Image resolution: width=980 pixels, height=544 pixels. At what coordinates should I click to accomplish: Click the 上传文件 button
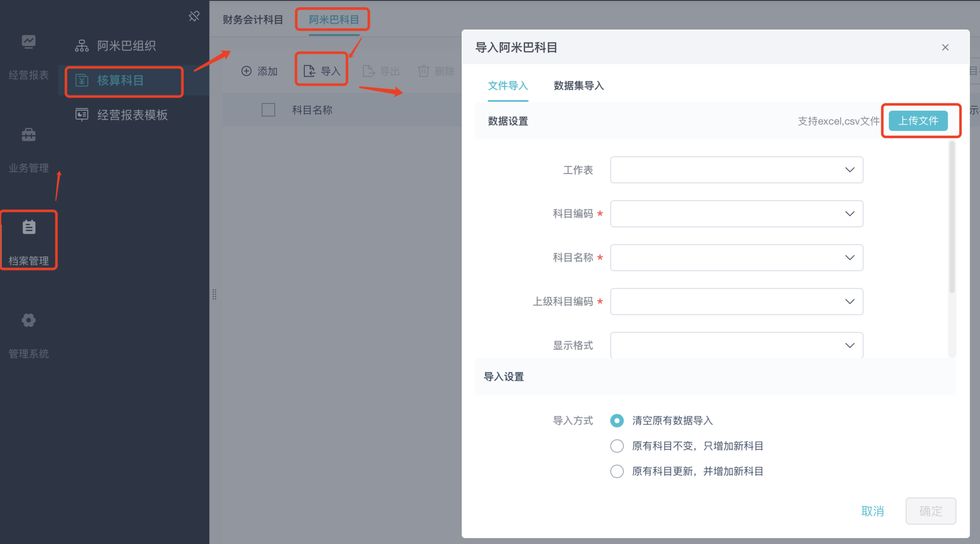[x=918, y=121]
